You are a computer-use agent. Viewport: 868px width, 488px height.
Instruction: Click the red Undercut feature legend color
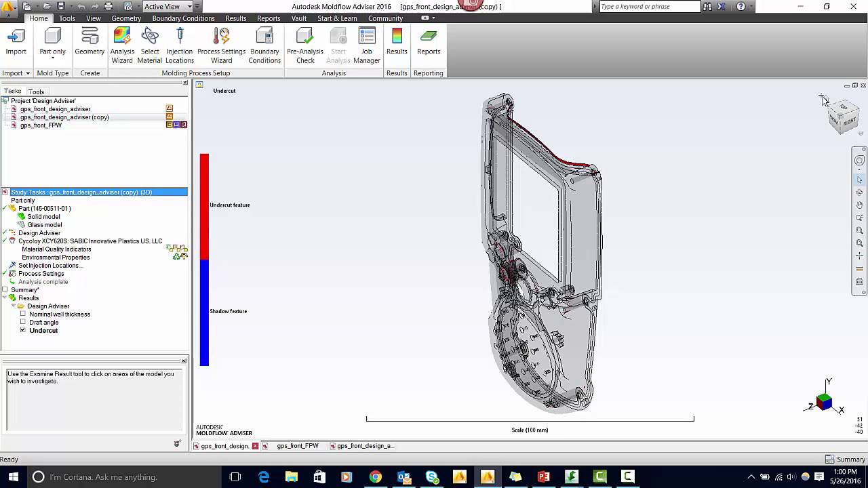tap(204, 206)
